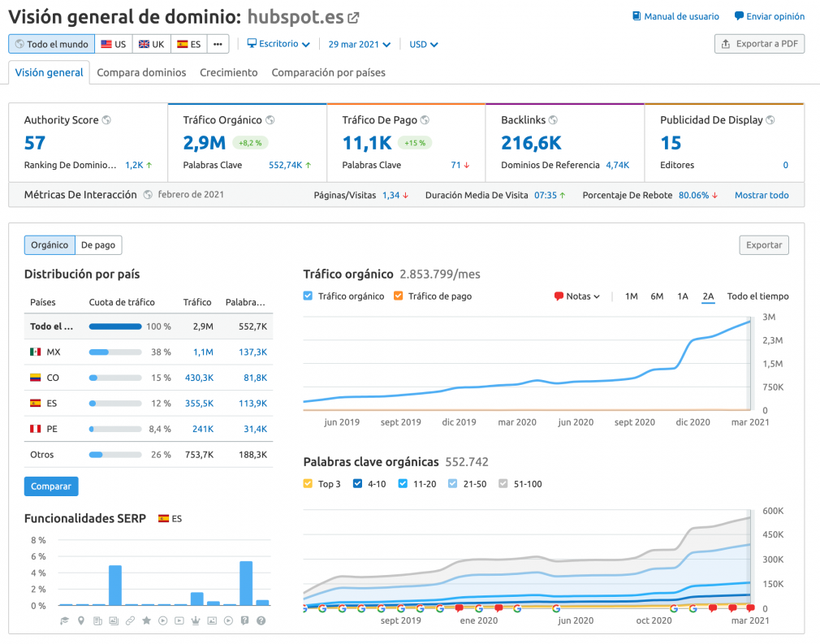Click the Spain flag beside ES 12 % row
The width and height of the screenshot is (820, 644).
36,404
